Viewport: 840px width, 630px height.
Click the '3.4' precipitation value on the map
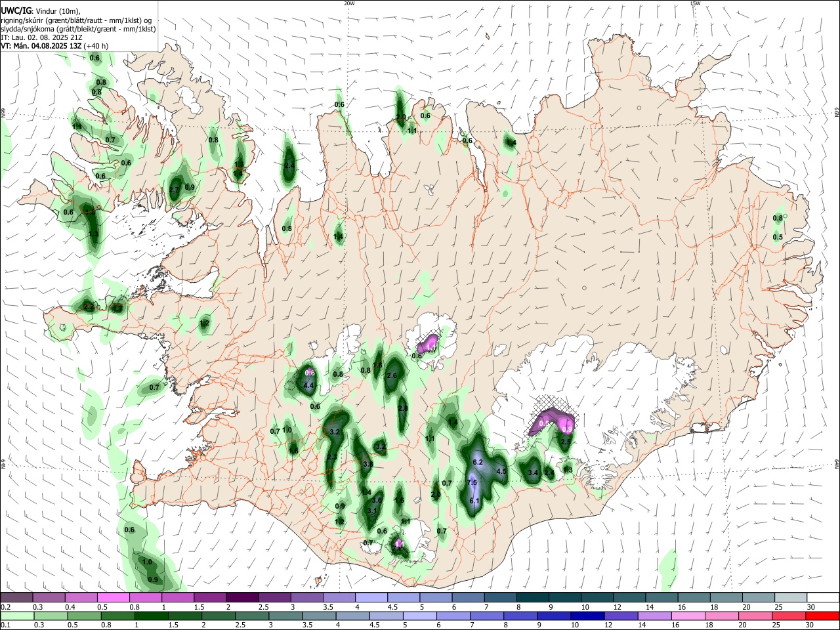point(533,472)
